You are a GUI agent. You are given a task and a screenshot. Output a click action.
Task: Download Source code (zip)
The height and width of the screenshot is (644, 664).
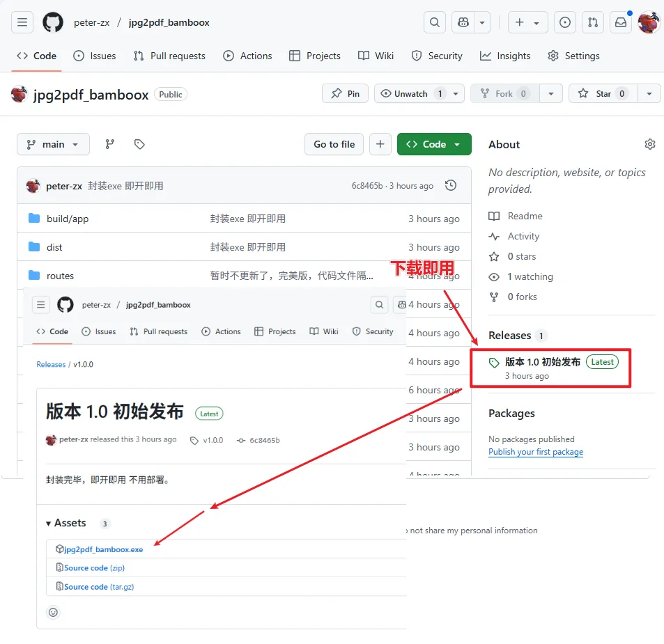[94, 568]
